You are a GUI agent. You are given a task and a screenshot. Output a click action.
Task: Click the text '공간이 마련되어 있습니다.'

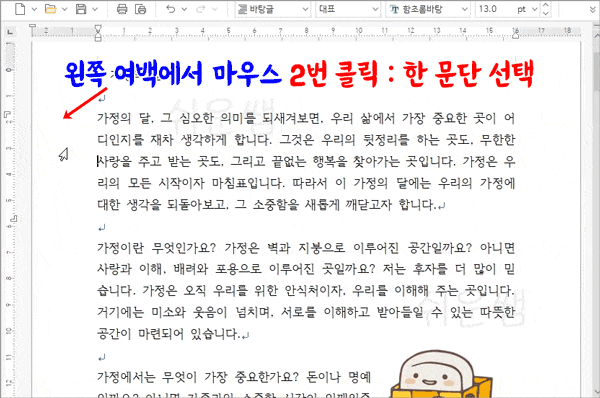coord(168,334)
